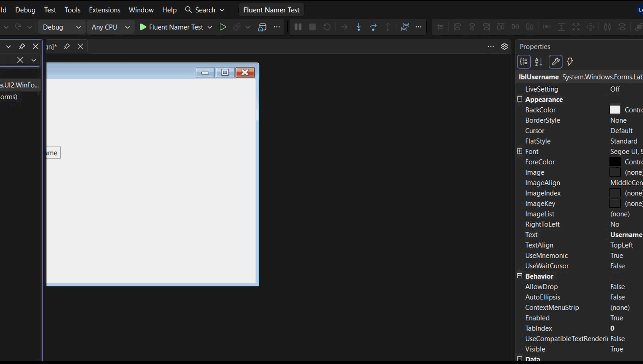643x364 pixels.
Task: Click the icon left of the first toolbar overflow dots
Action: (262, 27)
